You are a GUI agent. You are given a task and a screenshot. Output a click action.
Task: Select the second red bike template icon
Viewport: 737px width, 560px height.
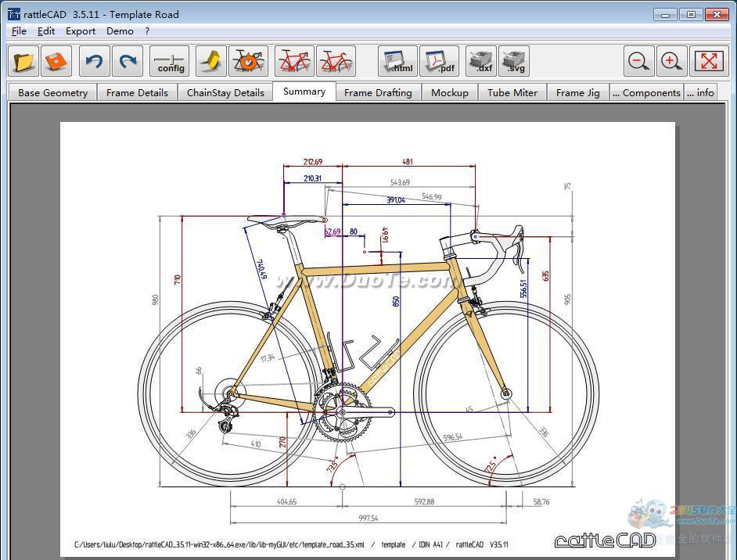click(x=336, y=61)
